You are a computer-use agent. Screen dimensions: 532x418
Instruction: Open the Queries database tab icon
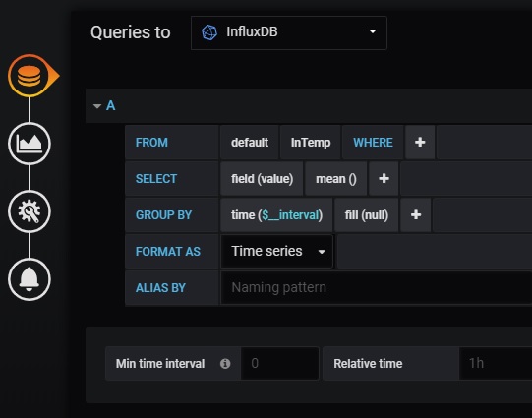click(x=30, y=76)
